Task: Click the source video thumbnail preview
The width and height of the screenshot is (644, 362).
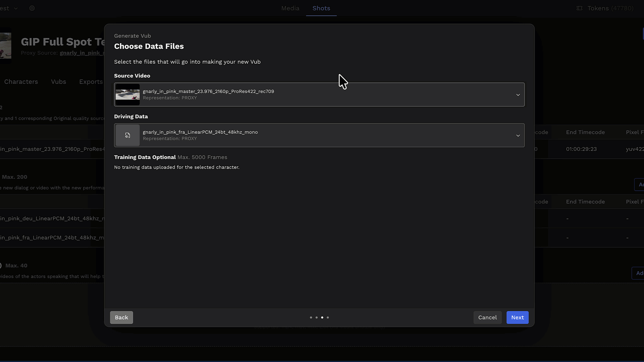Action: [127, 95]
